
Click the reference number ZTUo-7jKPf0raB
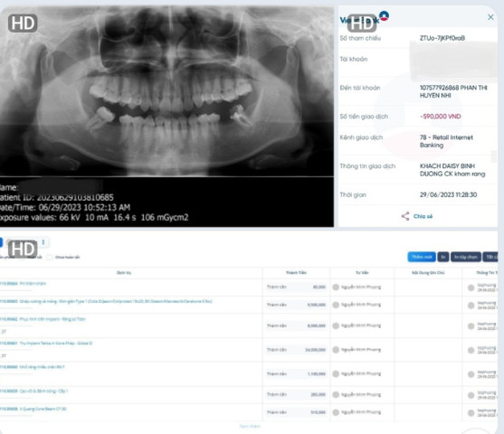point(442,38)
